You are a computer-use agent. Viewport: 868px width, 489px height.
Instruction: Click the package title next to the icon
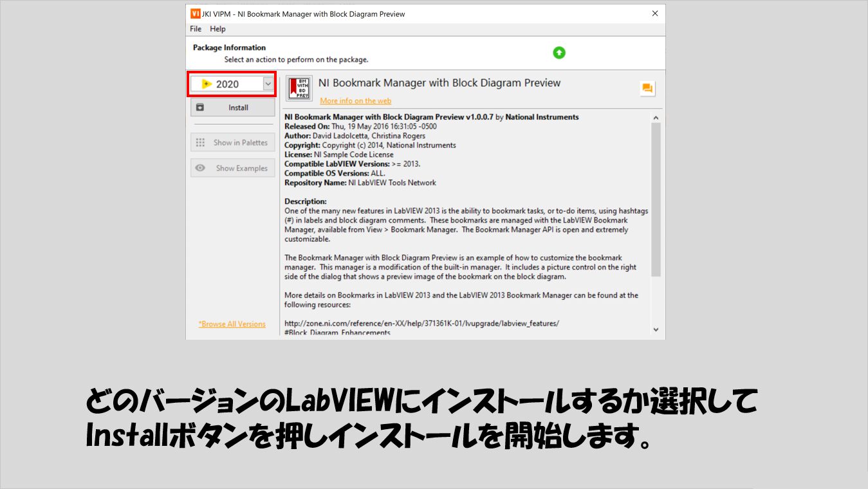point(439,83)
